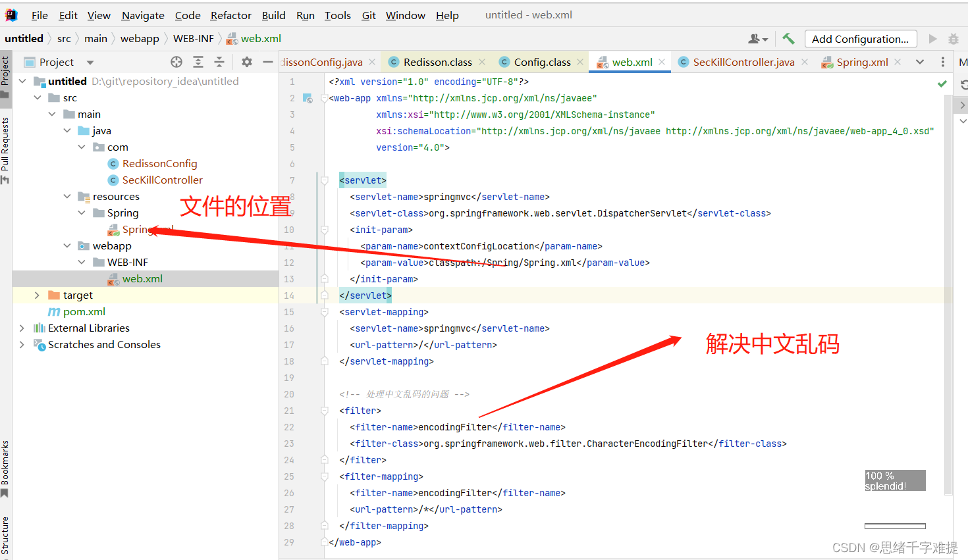Click the Debug bug icon in toolbar

(x=953, y=39)
